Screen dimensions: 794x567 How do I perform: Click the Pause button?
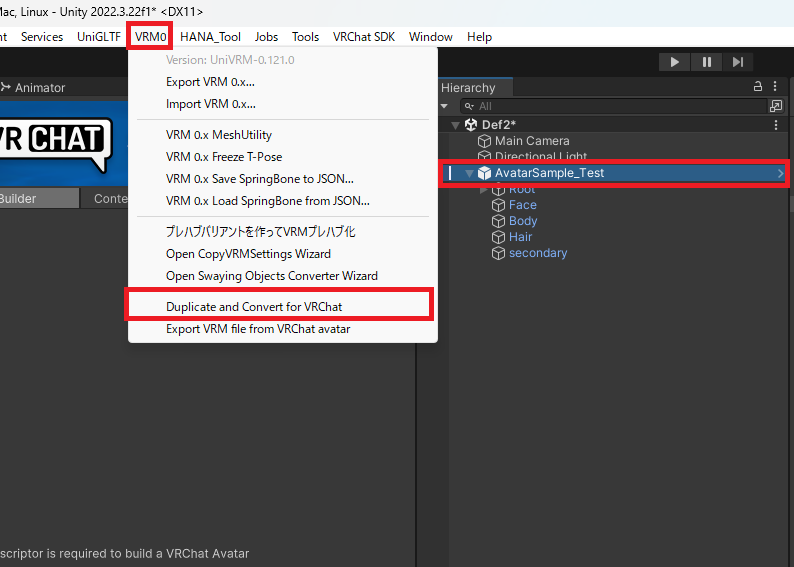click(x=706, y=62)
